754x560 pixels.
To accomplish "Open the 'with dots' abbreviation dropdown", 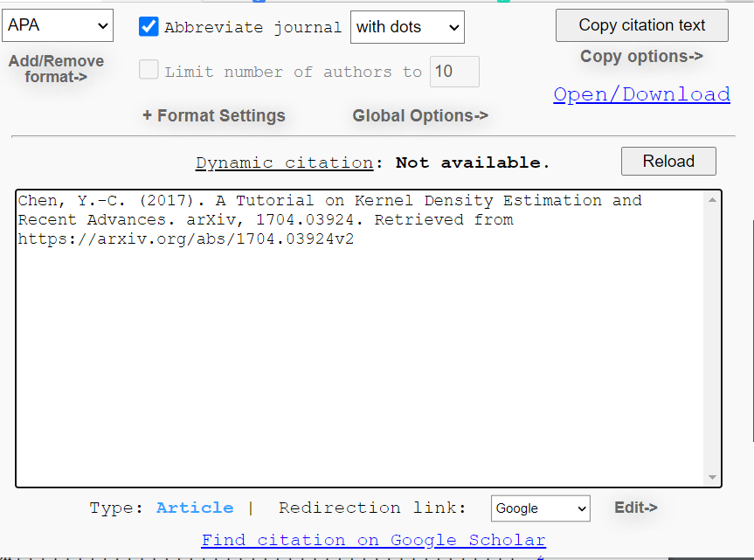I will (407, 27).
